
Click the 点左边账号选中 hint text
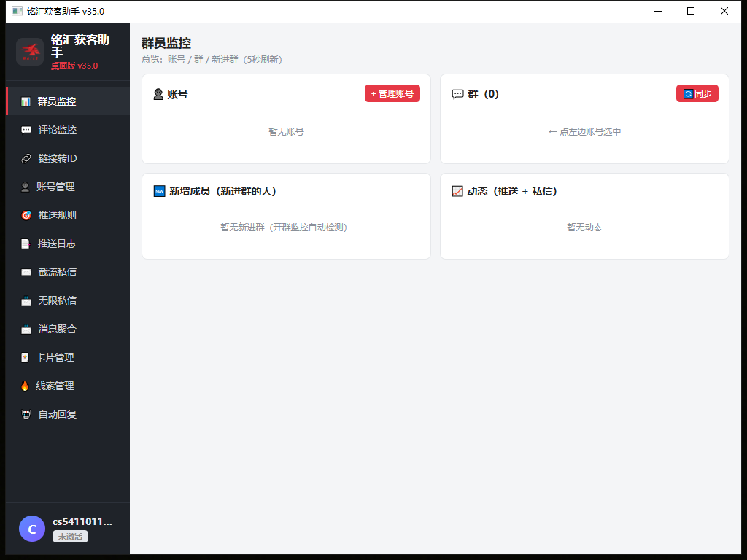point(584,132)
